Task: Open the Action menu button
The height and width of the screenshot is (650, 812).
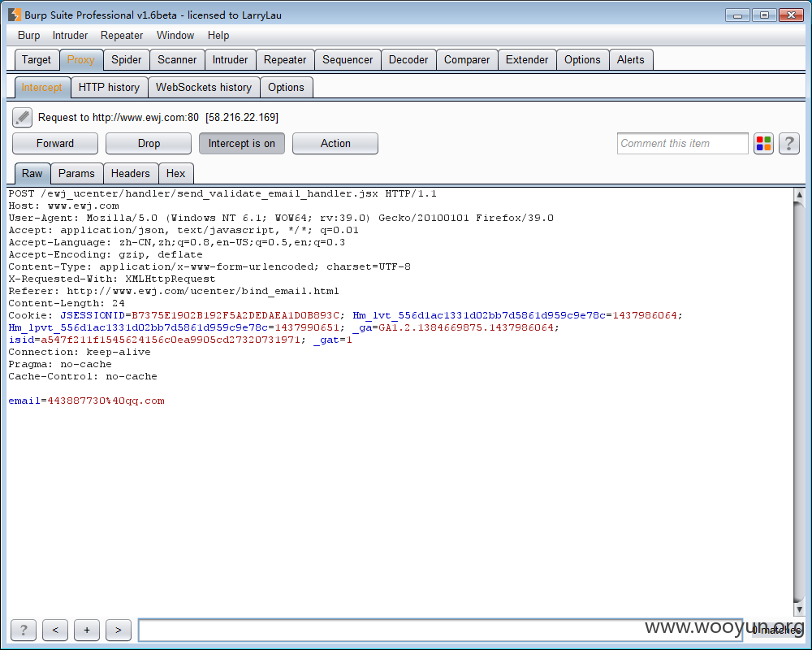Action: click(335, 144)
